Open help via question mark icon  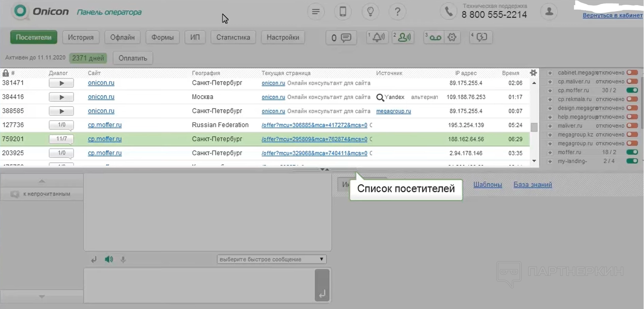coord(397,12)
